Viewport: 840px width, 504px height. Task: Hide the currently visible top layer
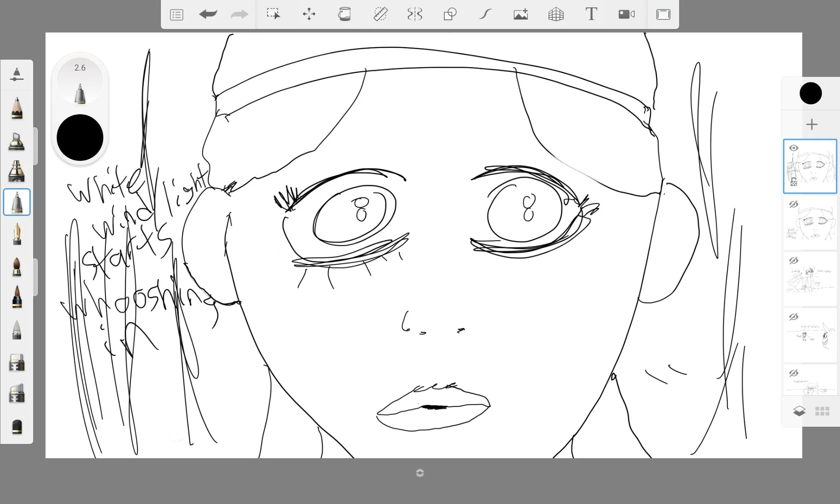pyautogui.click(x=794, y=147)
